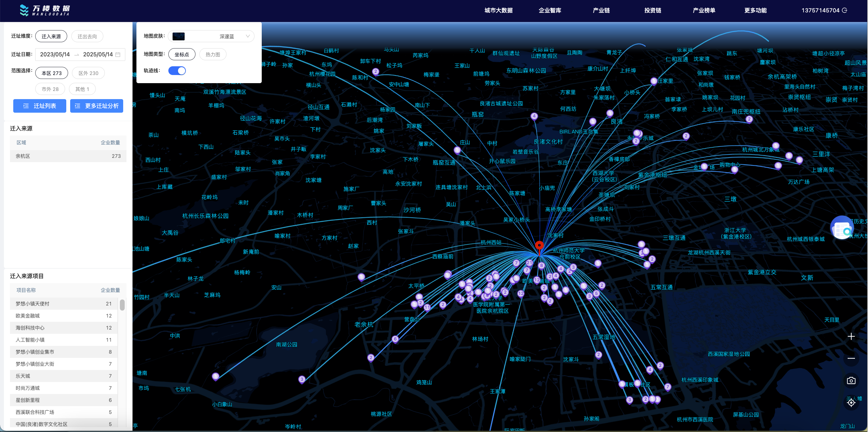Click the 迁址列表 button
Image resolution: width=868 pixels, height=432 pixels.
(x=40, y=106)
